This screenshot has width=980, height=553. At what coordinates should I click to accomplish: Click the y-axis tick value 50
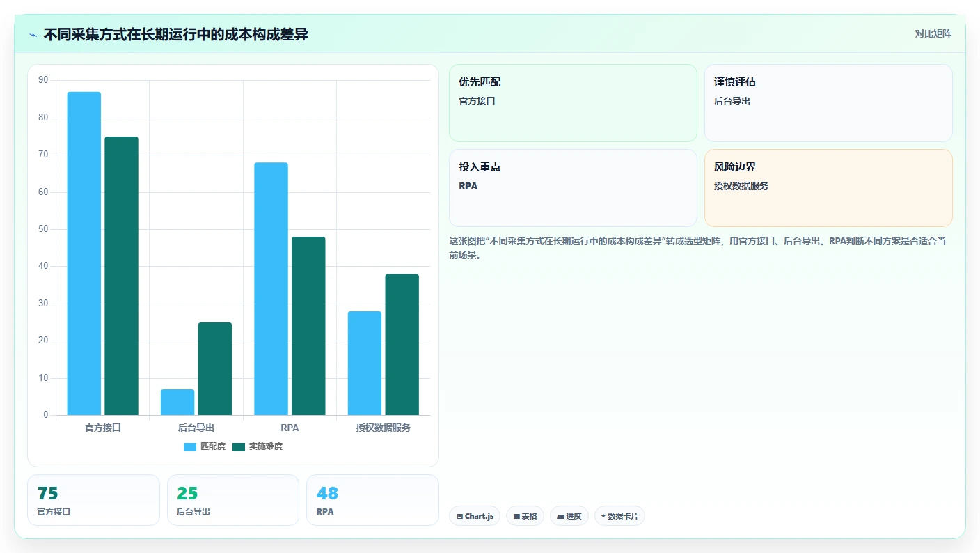click(43, 229)
